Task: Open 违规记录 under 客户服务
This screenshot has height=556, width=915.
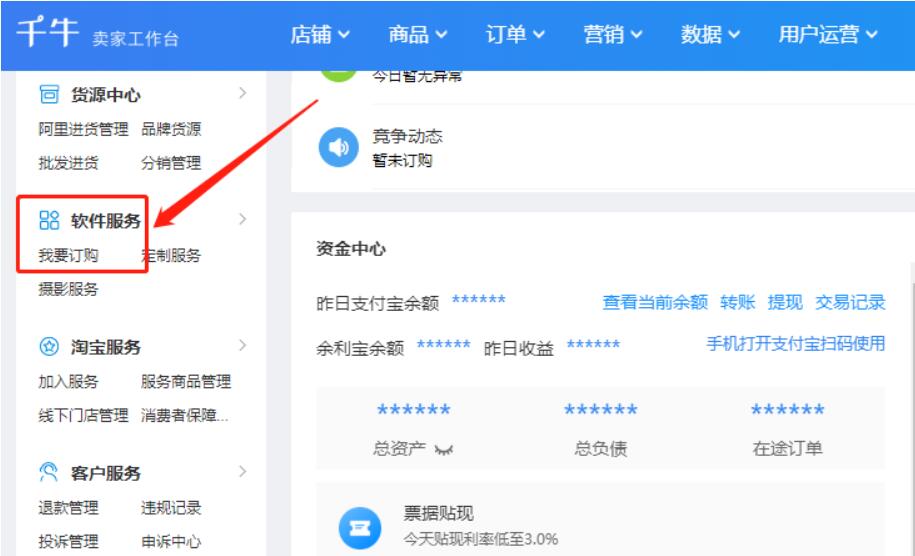Action: tap(171, 508)
